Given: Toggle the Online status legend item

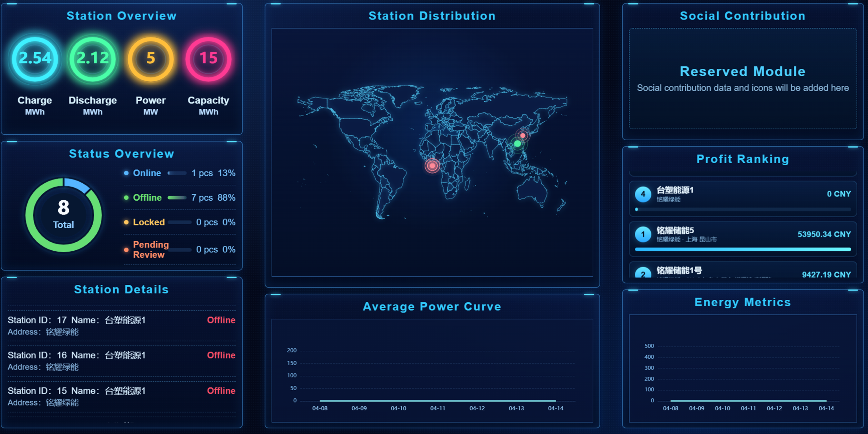Looking at the screenshot, I should 147,173.
